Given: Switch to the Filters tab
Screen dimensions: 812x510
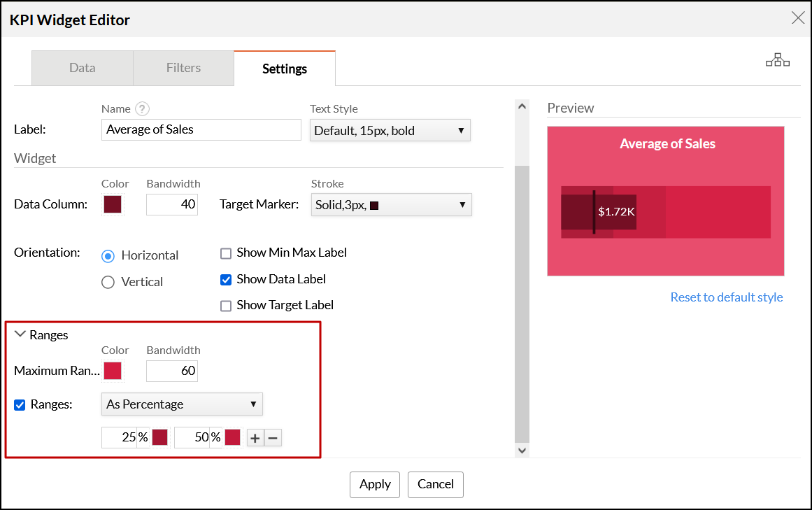Looking at the screenshot, I should [x=183, y=68].
